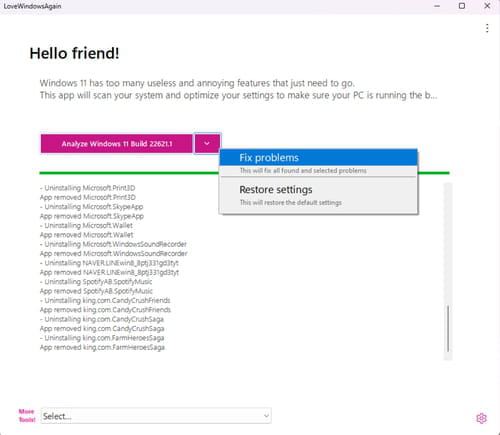Viewport: 500px width, 435px height.
Task: Click the 'Hello friend!' heading
Action: tap(74, 53)
